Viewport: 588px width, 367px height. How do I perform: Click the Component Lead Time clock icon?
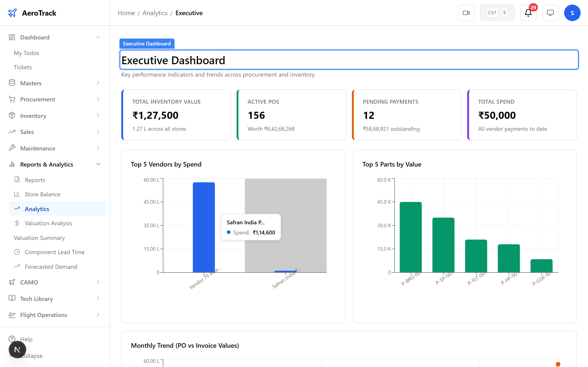17,252
